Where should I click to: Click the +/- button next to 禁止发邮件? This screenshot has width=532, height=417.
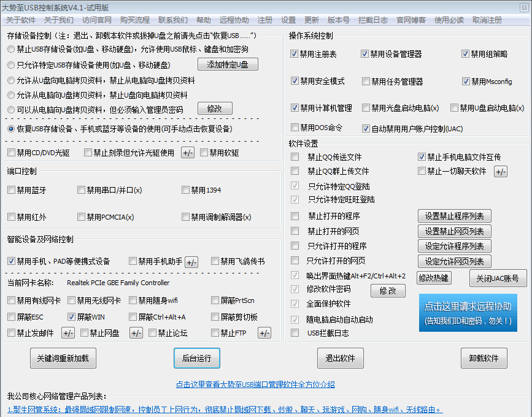click(68, 333)
